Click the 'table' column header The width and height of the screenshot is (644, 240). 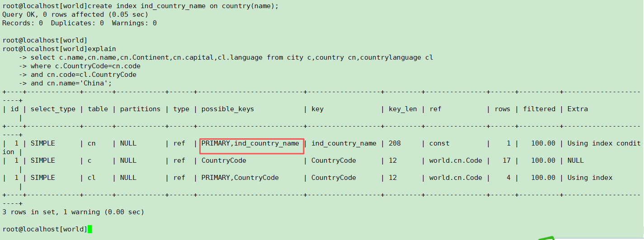[x=98, y=109]
